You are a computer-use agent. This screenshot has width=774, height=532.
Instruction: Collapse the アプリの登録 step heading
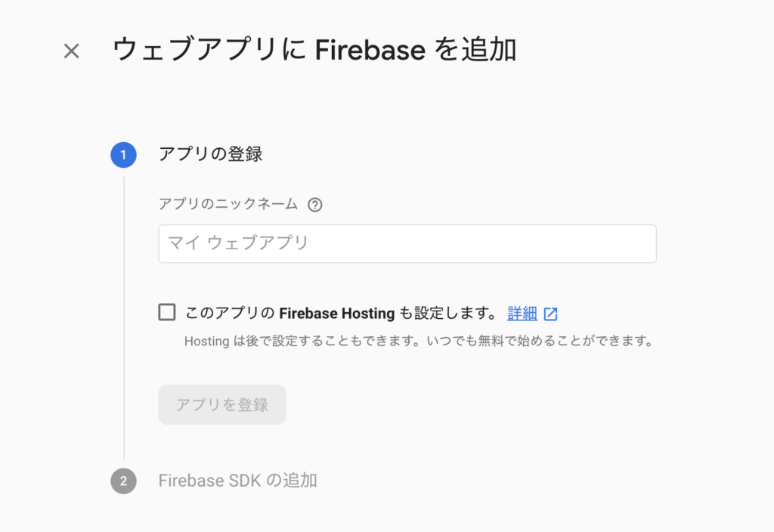tap(210, 154)
